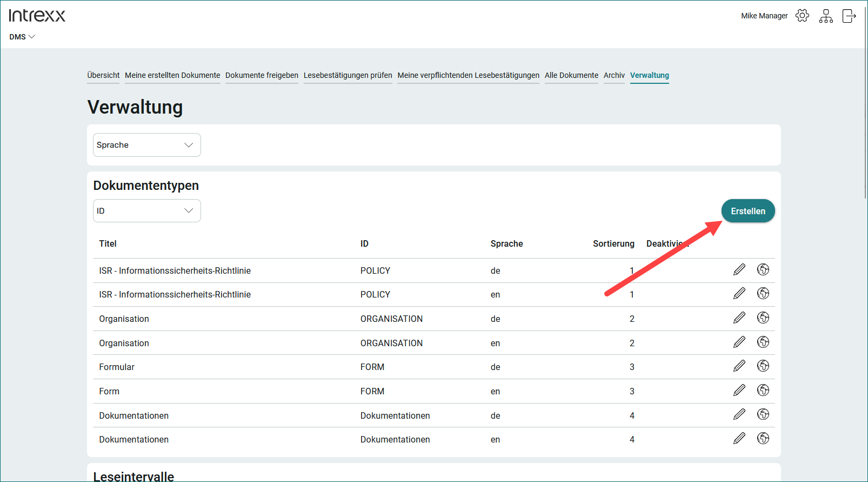Sort by the ID column header
This screenshot has height=482, width=868.
364,243
